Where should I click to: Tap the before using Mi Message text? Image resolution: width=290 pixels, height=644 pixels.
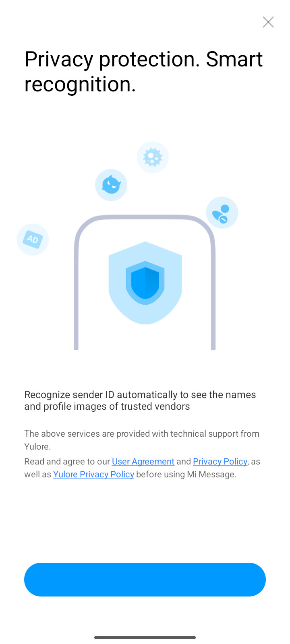[186, 475]
